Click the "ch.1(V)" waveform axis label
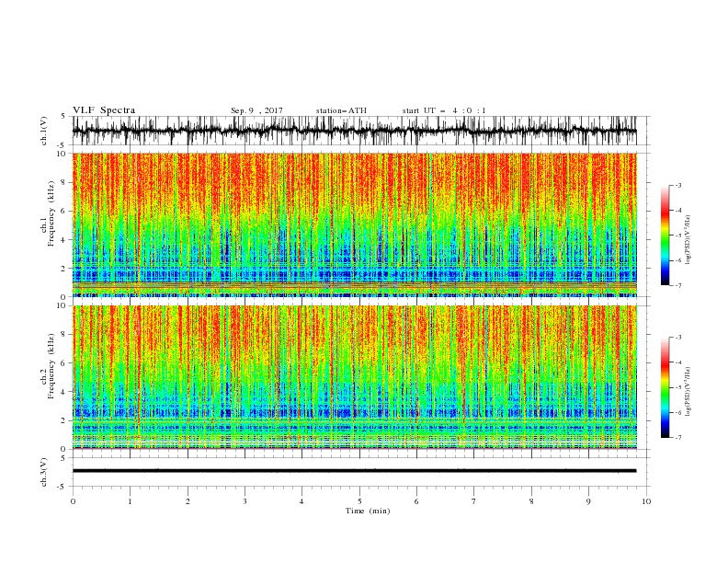The height and width of the screenshot is (563, 728). pos(44,131)
